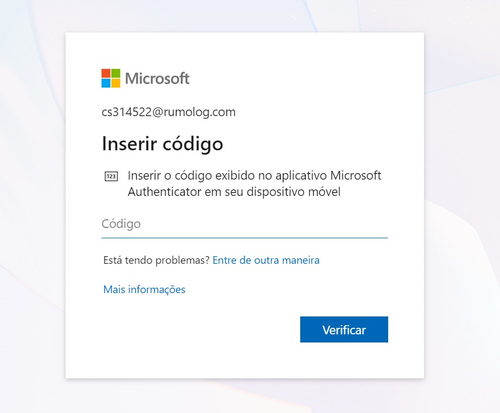Click the Microsoft four-square logo
500x413 pixels.
click(x=111, y=78)
